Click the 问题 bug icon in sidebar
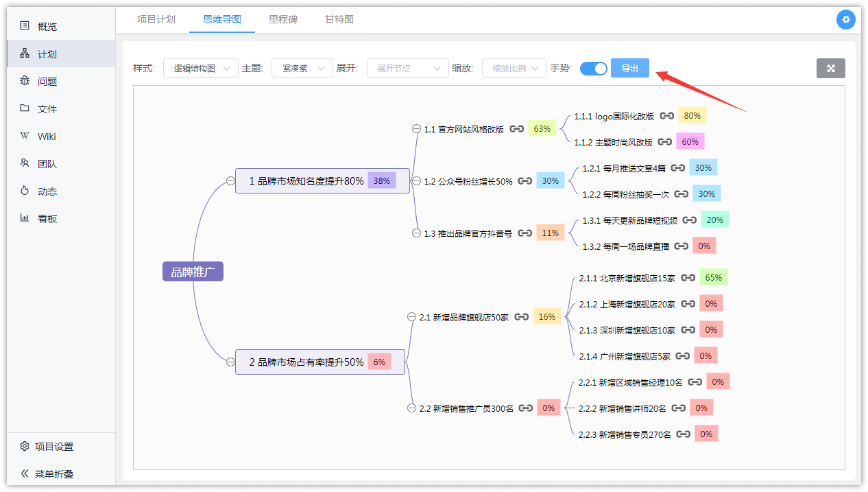The image size is (868, 492). 25,81
